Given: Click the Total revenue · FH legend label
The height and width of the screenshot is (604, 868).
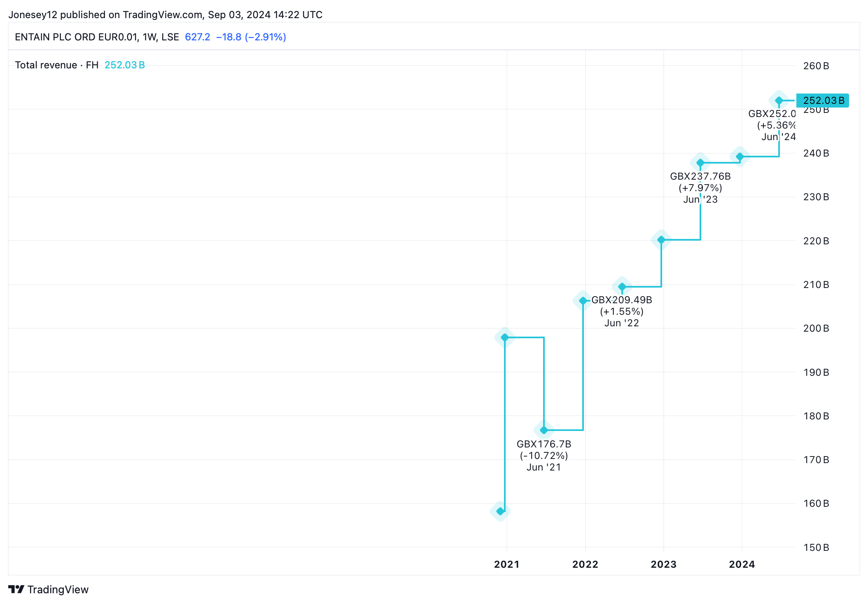Looking at the screenshot, I should tap(56, 65).
